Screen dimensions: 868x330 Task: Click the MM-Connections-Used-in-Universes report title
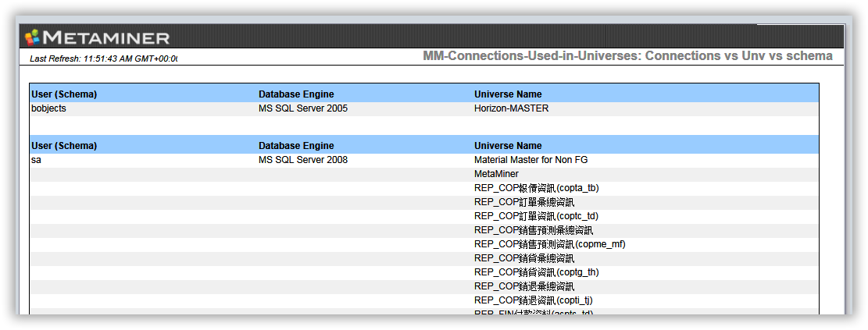tap(627, 56)
